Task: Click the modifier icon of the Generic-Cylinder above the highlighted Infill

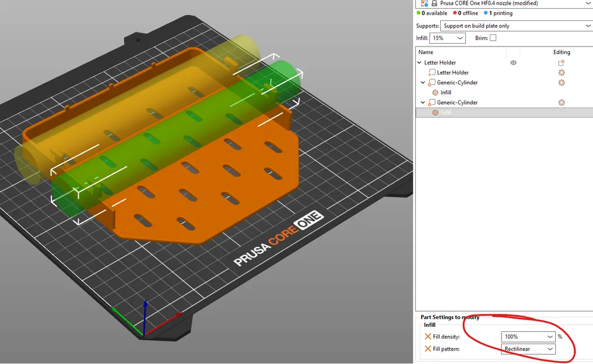Action: click(x=431, y=103)
